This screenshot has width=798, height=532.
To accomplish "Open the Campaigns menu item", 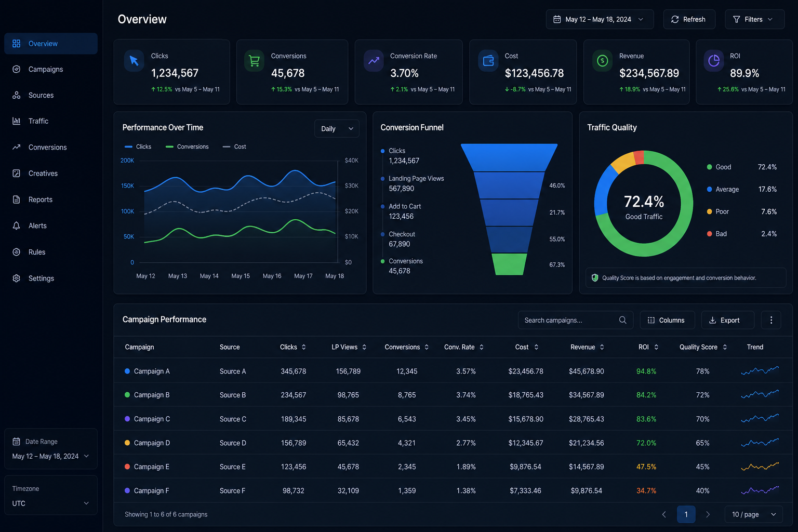I will pos(51,69).
